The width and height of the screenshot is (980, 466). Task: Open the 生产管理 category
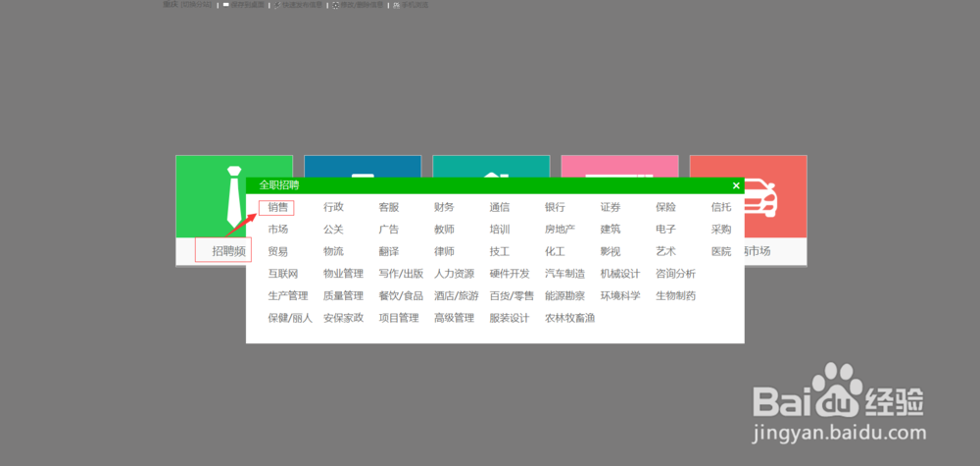[x=288, y=296]
